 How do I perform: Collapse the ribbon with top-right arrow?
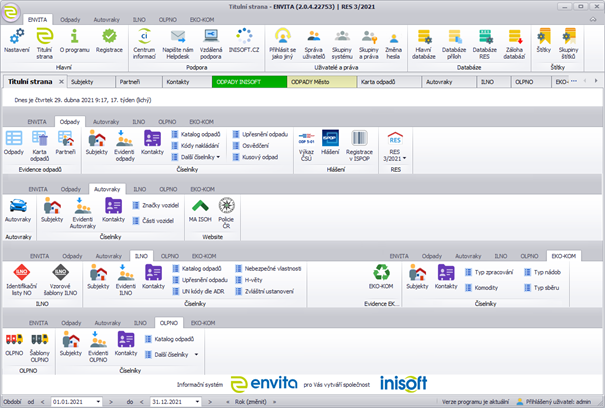(x=593, y=20)
